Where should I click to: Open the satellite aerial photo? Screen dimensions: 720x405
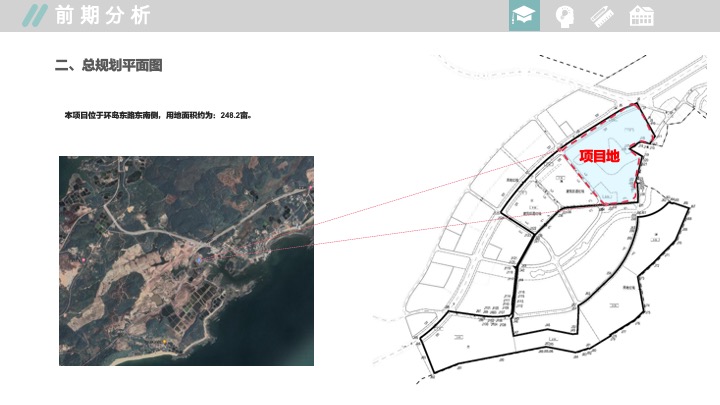(x=186, y=260)
